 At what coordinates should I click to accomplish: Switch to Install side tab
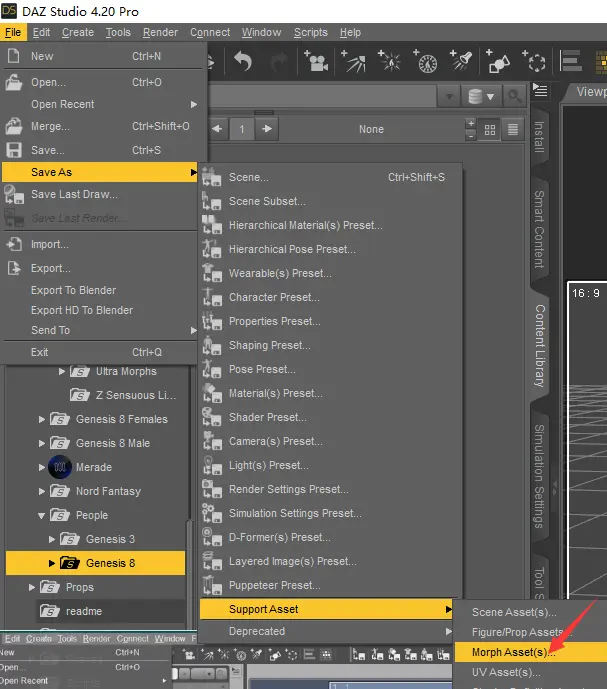(539, 137)
